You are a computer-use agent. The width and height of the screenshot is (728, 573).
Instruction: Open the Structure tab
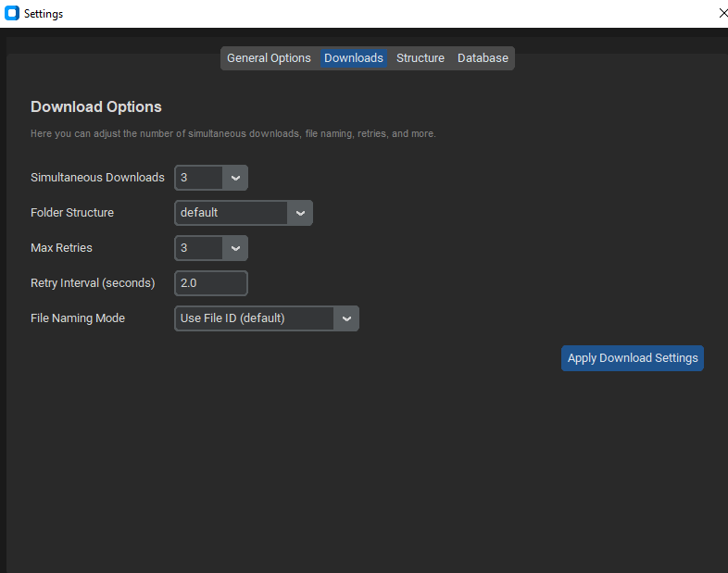tap(420, 58)
